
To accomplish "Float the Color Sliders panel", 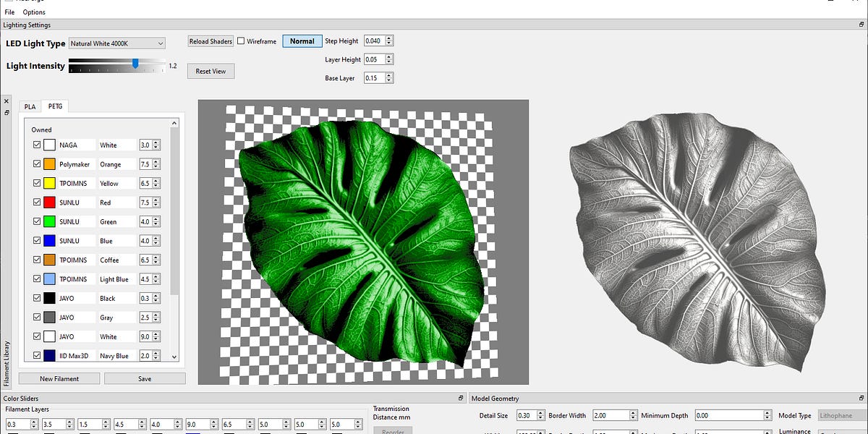I will point(461,399).
